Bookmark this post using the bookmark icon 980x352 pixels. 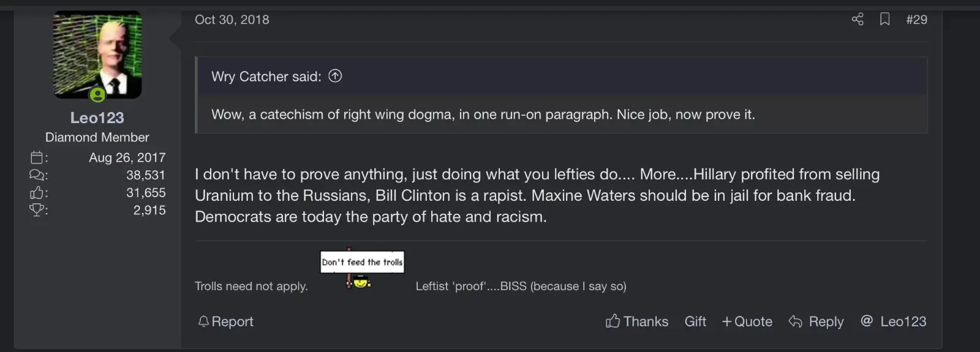(884, 20)
